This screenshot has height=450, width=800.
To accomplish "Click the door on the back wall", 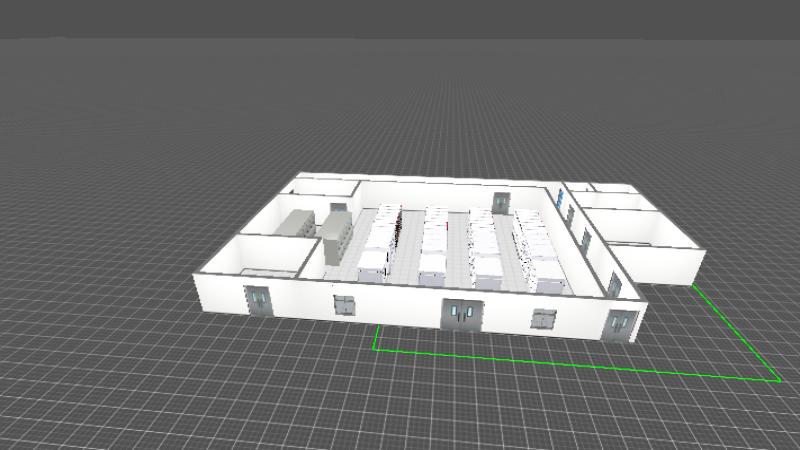I will (x=500, y=201).
